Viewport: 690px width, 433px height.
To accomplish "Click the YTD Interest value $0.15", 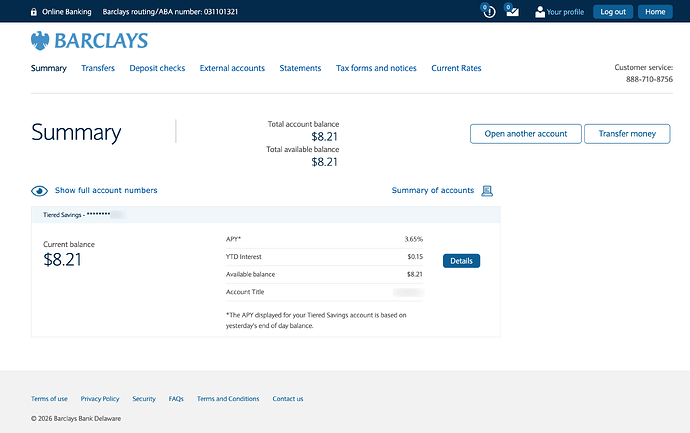I will pos(415,257).
